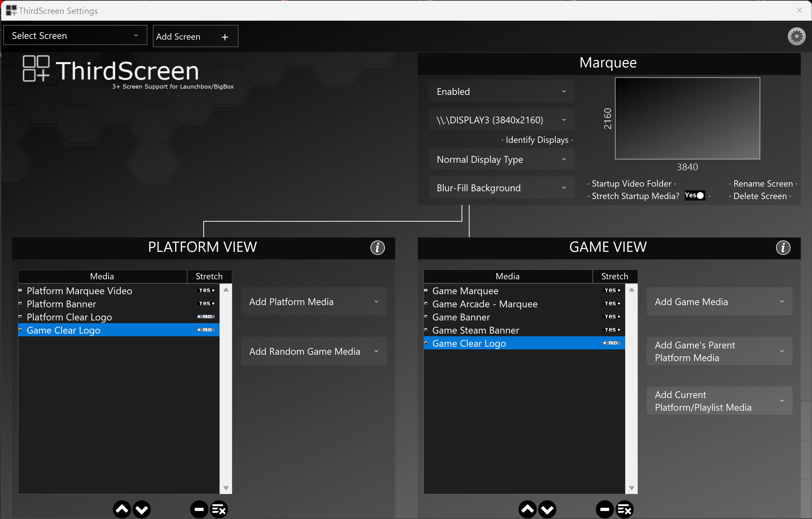Image resolution: width=812 pixels, height=519 pixels.
Task: Click the ThirdScreen title bar app icon
Action: click(x=11, y=10)
